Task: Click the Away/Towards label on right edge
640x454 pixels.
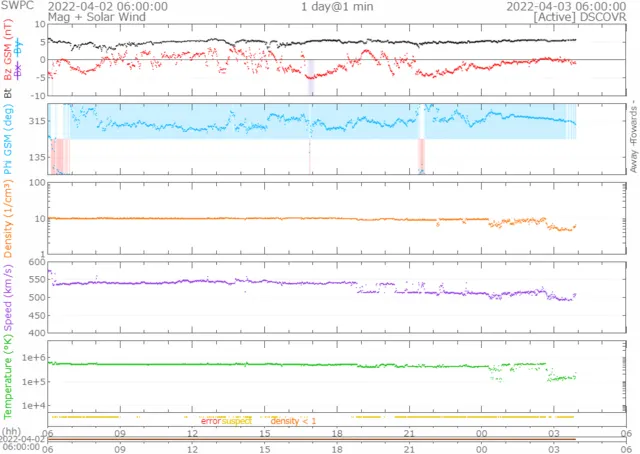Action: [633, 140]
